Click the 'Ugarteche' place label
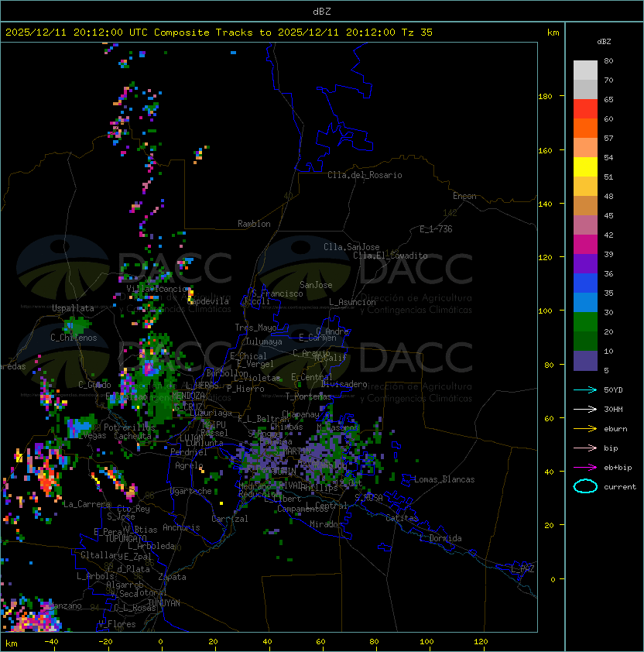Viewport: 644px width, 652px height. tap(191, 491)
